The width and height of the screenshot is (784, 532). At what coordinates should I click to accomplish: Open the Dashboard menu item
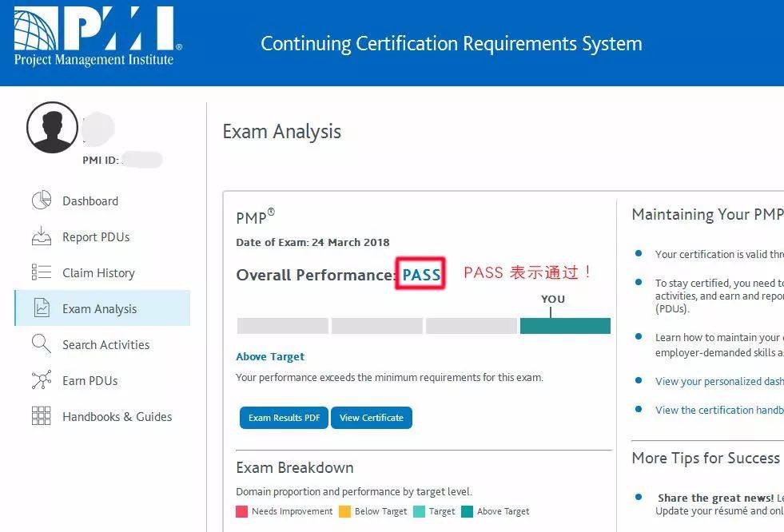click(x=90, y=200)
